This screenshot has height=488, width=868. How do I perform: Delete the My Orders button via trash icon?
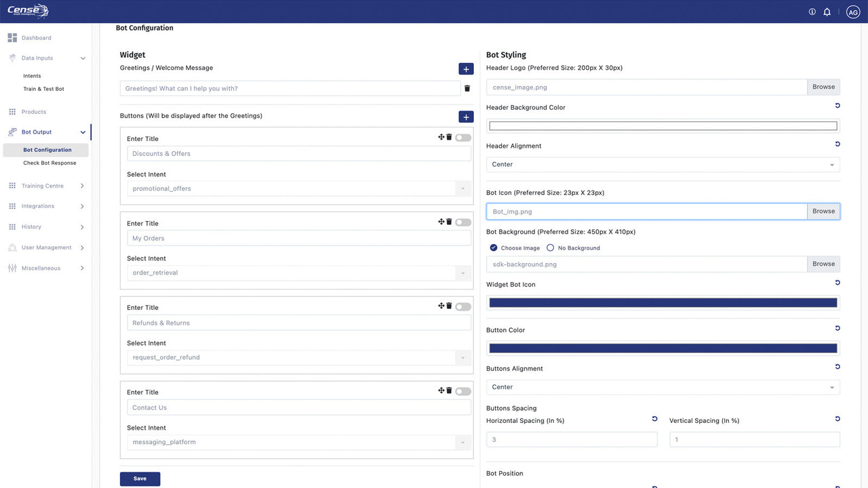[x=448, y=222]
